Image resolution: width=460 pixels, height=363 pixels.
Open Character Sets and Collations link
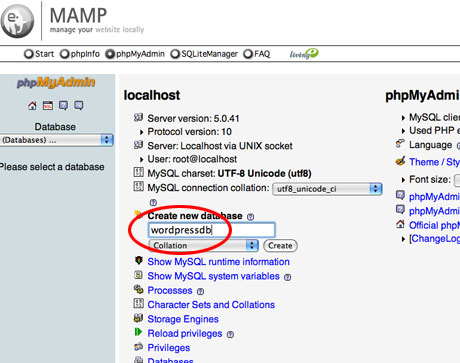pyautogui.click(x=211, y=305)
